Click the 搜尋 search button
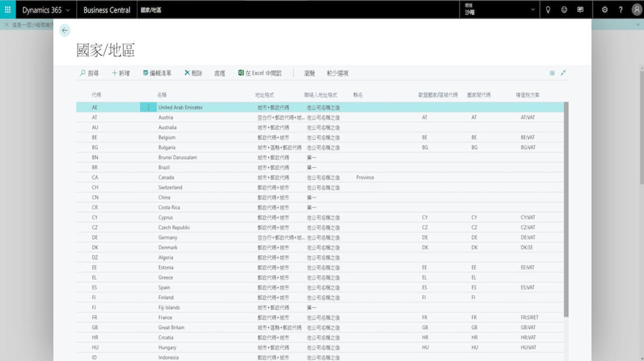This screenshot has width=644, height=361. pos(89,73)
